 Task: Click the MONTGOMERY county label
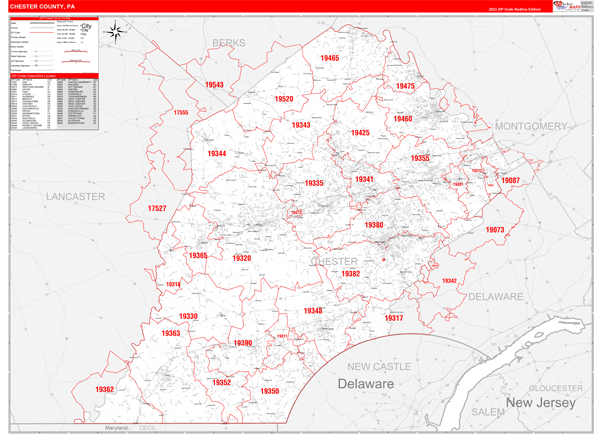pyautogui.click(x=531, y=127)
